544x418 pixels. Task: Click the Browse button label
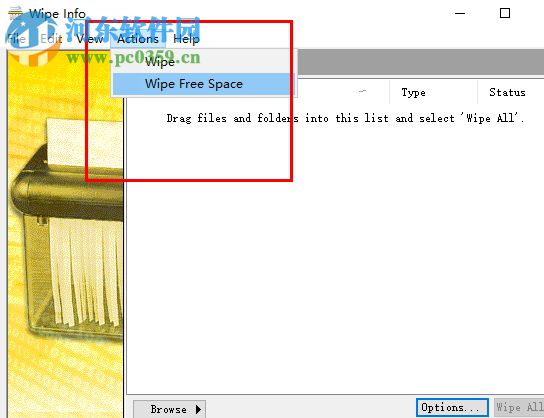point(169,409)
